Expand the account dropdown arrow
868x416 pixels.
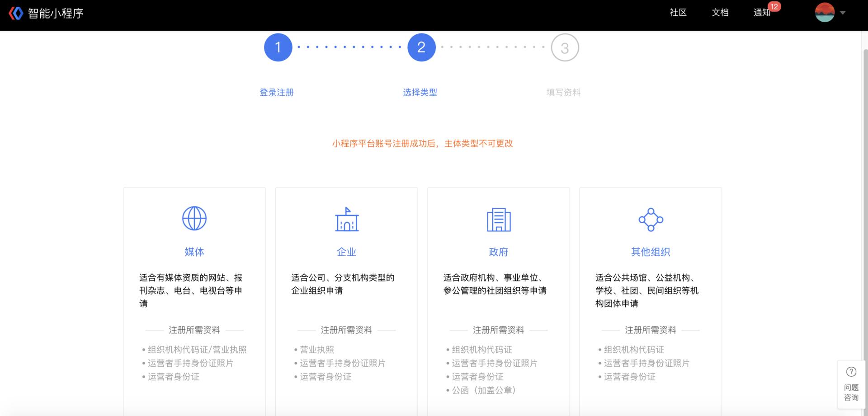(844, 13)
